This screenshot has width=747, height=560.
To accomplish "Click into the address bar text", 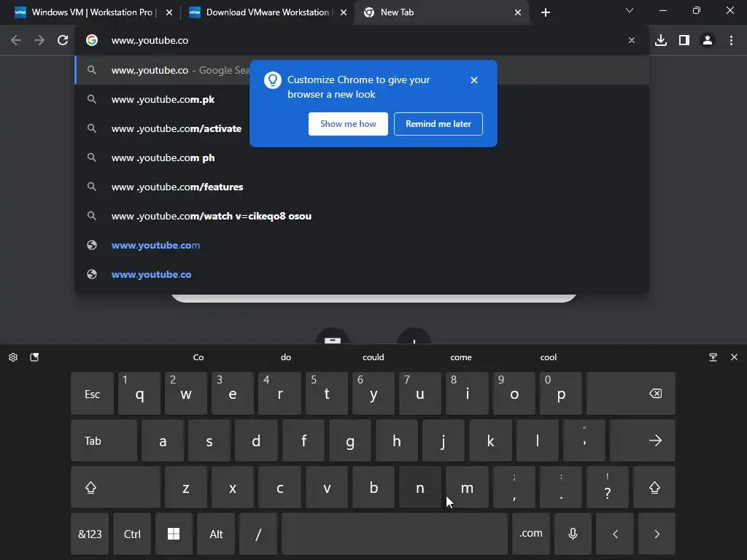I will coord(150,41).
